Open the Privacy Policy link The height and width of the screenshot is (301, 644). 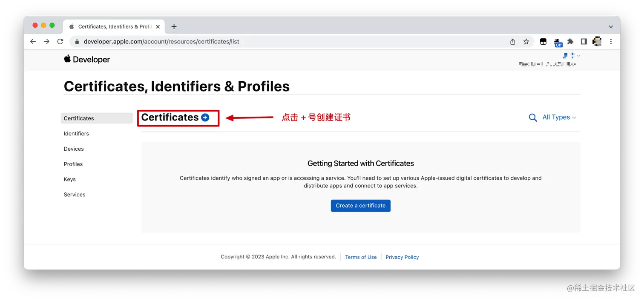point(402,257)
